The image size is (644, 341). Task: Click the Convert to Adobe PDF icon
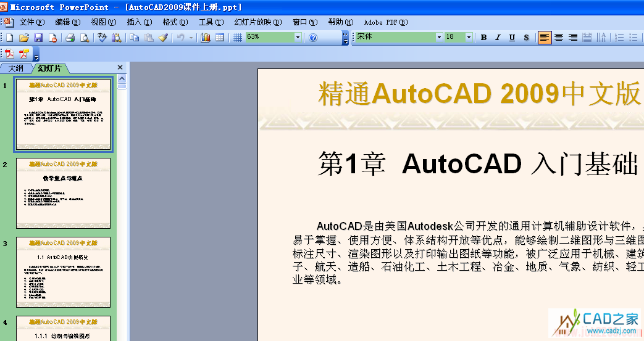pos(9,54)
